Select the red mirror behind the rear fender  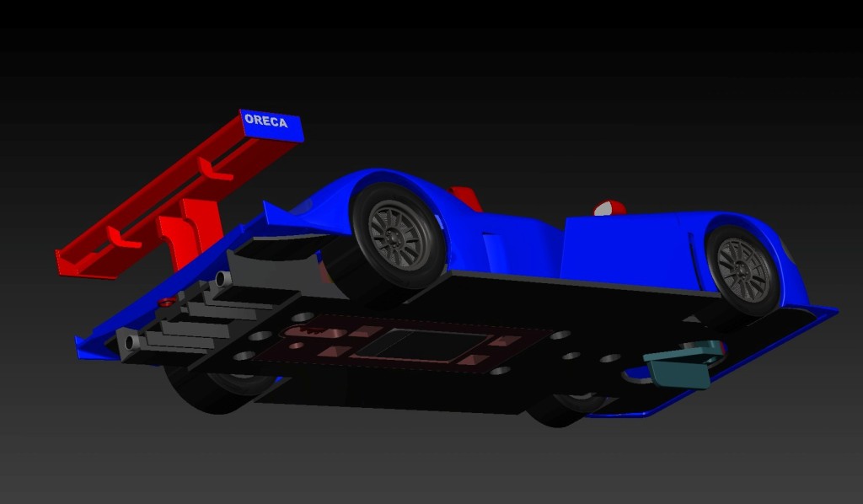click(465, 198)
